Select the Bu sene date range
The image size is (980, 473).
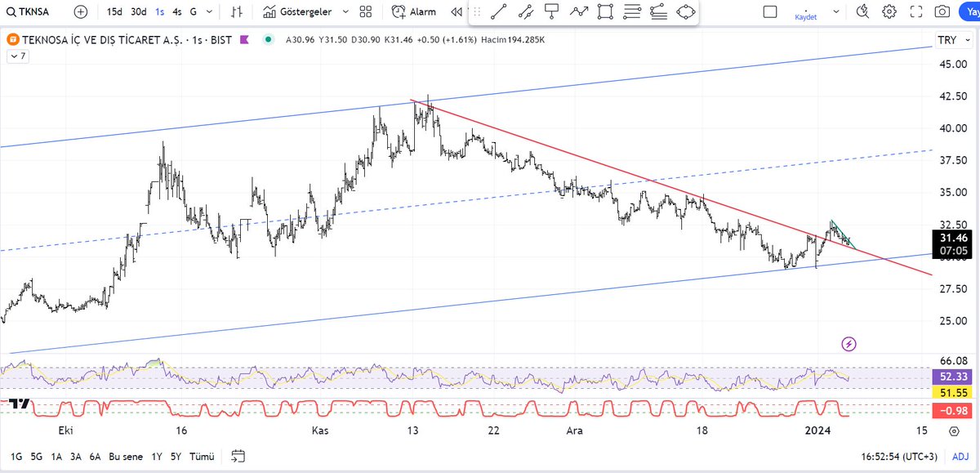coord(127,457)
